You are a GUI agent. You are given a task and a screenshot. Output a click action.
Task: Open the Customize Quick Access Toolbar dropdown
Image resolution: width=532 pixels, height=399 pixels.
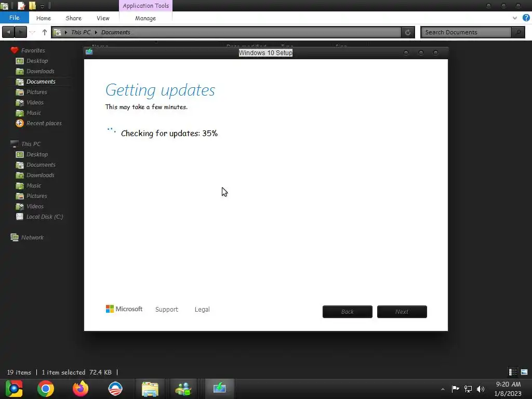pos(43,6)
